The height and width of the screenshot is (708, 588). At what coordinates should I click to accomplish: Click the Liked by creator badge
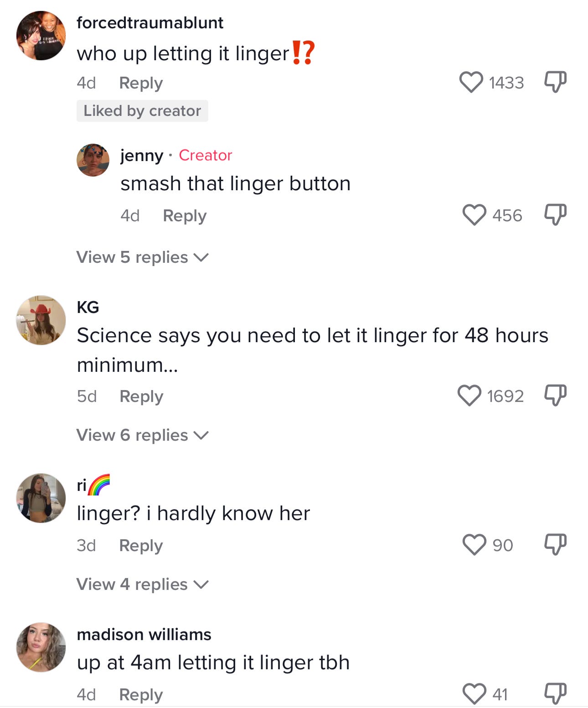click(x=143, y=110)
